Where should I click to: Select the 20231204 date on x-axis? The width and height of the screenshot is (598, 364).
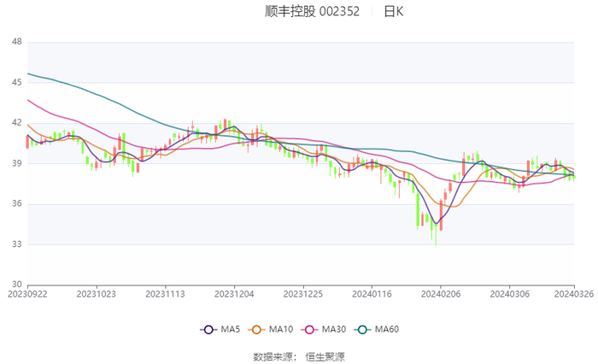[x=234, y=293]
